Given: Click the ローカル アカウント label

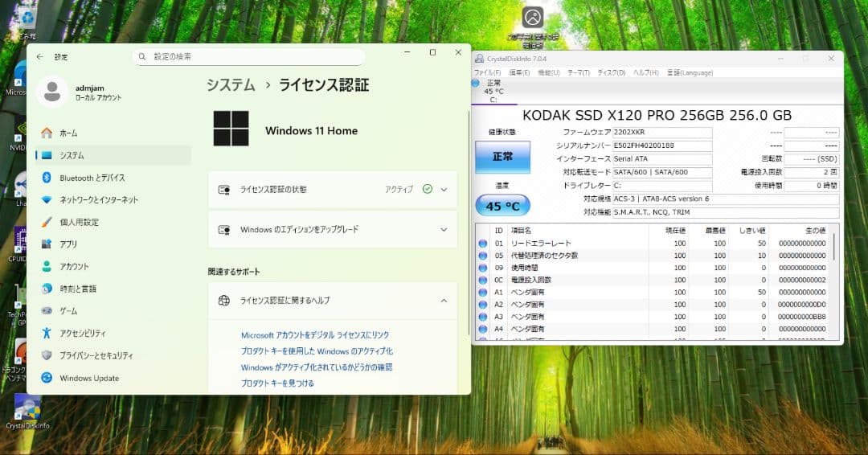Looking at the screenshot, I should pyautogui.click(x=99, y=97).
